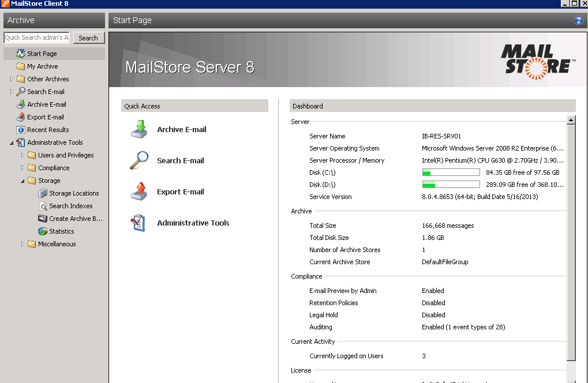Screen dimensions: 588x383
Task: Click the E-mail Preview by Admin label
Action: point(343,291)
